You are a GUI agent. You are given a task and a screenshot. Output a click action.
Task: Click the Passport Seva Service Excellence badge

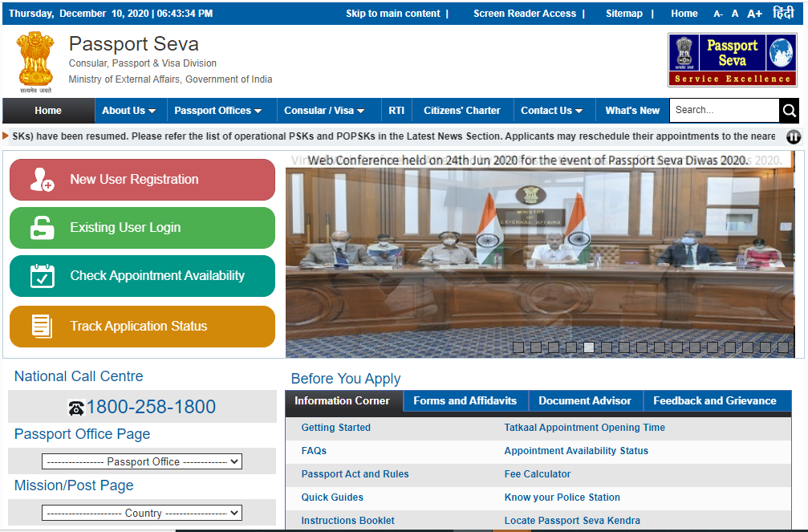click(733, 60)
